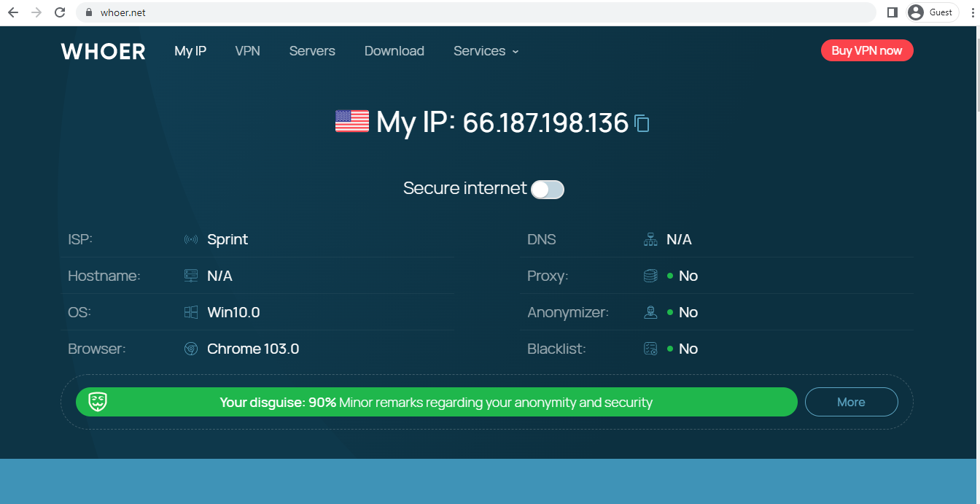Viewport: 980px width, 504px height.
Task: Open Chrome's three-dot menu
Action: pos(973,12)
